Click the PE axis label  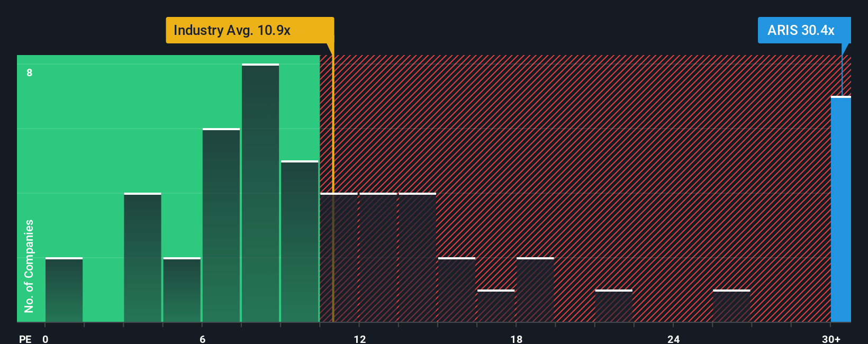25,339
